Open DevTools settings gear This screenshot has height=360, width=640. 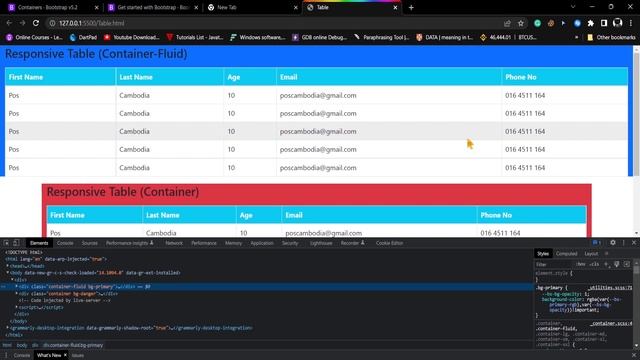click(613, 242)
